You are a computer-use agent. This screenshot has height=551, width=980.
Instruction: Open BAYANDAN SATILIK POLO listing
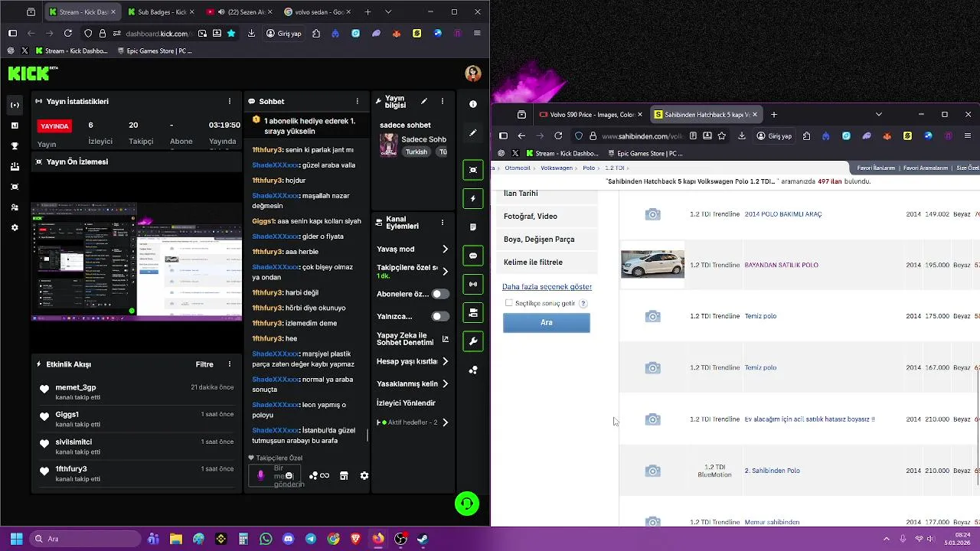pos(781,265)
